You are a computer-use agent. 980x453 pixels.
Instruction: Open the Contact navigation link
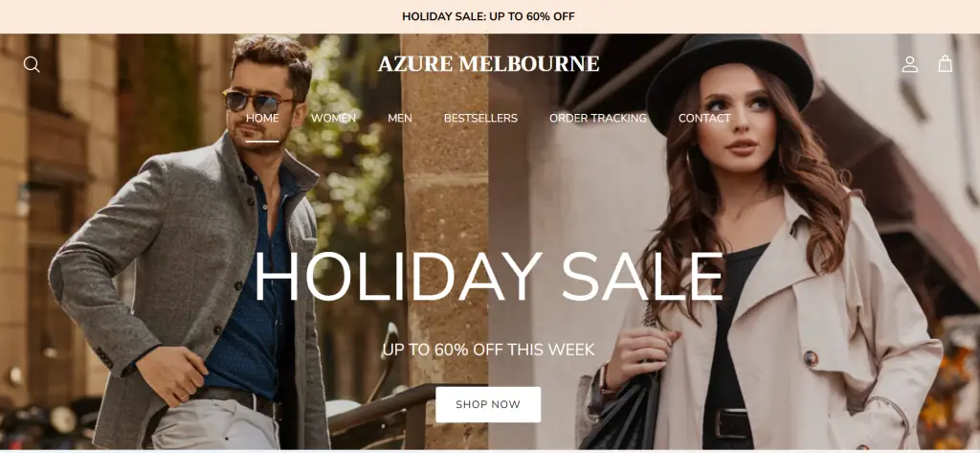[704, 118]
